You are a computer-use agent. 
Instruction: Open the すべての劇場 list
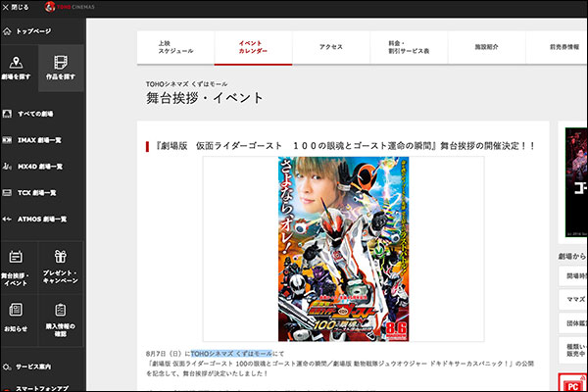coord(41,114)
